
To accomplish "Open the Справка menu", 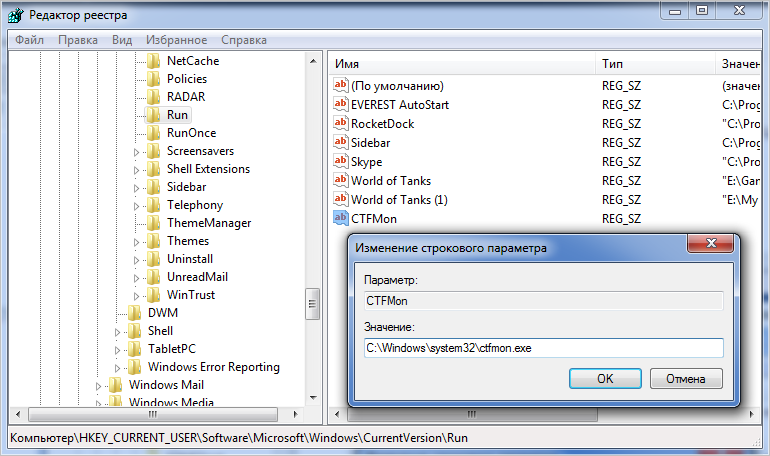I will click(244, 40).
